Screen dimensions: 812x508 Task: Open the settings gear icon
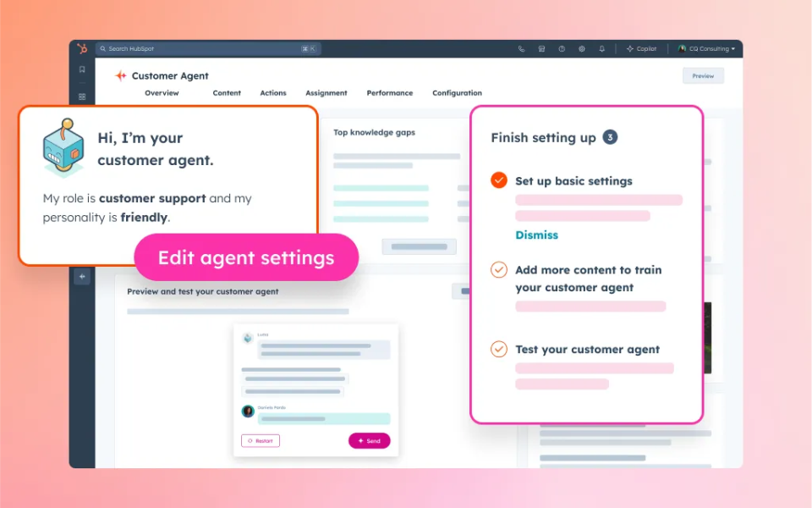[x=582, y=49]
